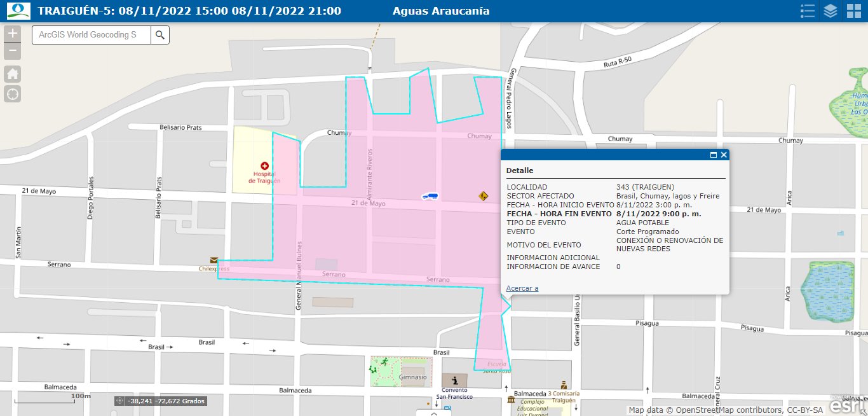Zoom out of the map
This screenshot has height=416, width=868.
(13, 52)
